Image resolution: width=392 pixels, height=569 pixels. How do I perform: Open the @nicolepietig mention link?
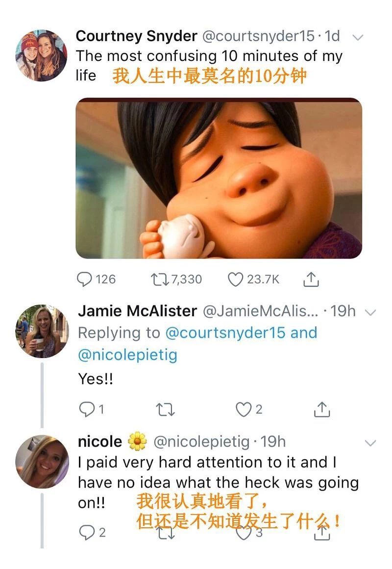[x=127, y=355]
